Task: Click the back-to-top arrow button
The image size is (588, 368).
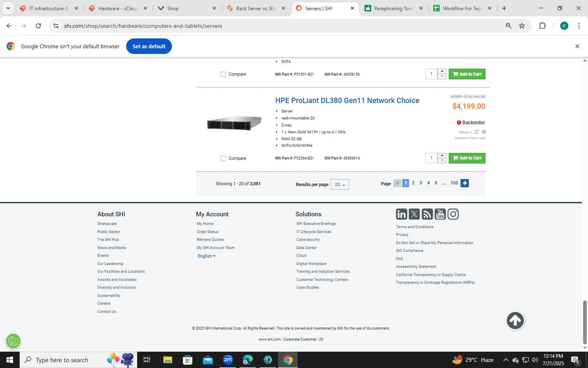Action: click(515, 321)
